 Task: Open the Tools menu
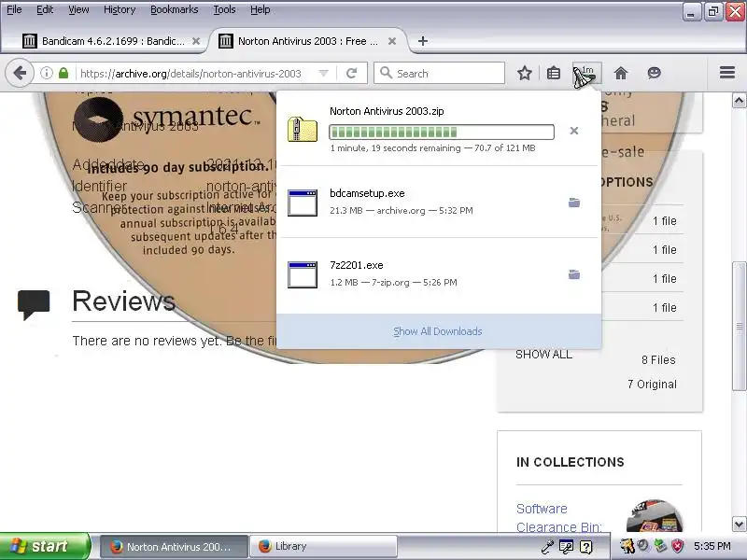224,9
